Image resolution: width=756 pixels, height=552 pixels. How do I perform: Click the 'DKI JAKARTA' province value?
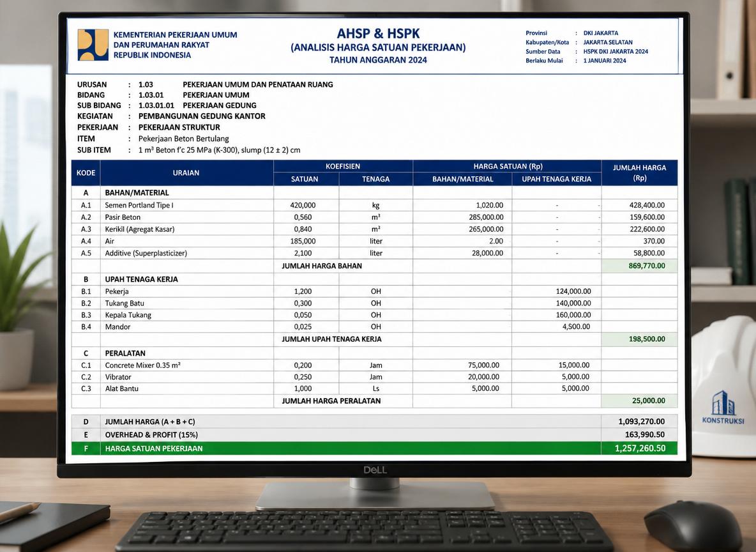(600, 33)
